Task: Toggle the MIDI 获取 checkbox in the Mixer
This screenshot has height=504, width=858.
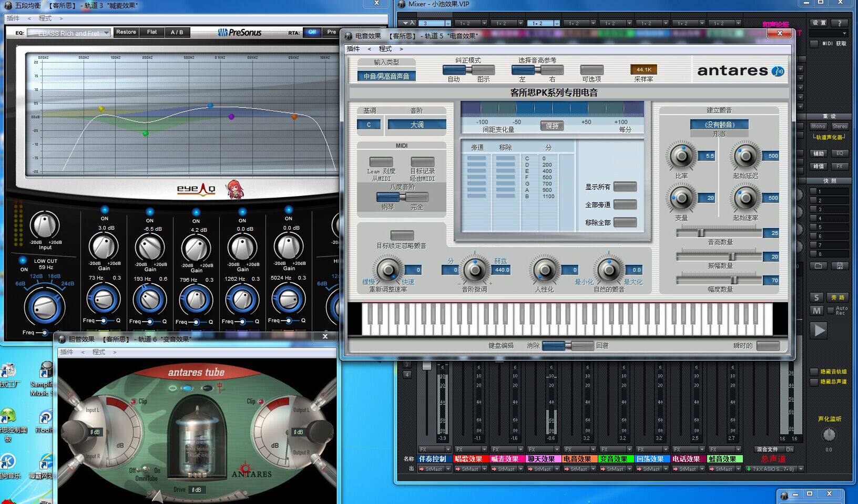Action: coord(814,44)
